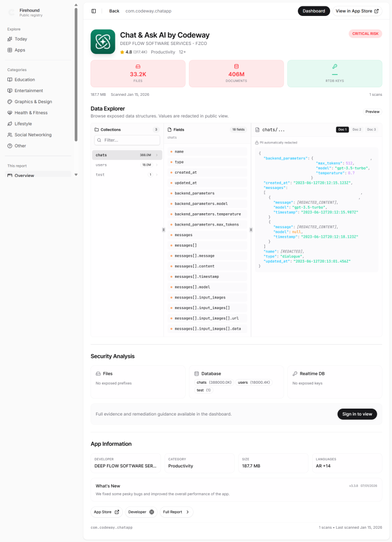Click the collections Filter input field
Image resolution: width=392 pixels, height=542 pixels.
pos(127,140)
